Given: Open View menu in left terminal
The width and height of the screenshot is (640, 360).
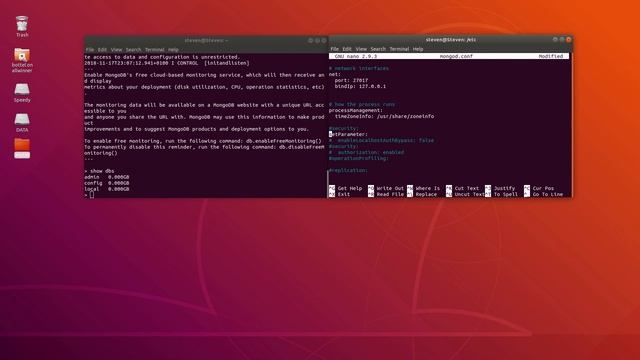Looking at the screenshot, I should (x=116, y=50).
